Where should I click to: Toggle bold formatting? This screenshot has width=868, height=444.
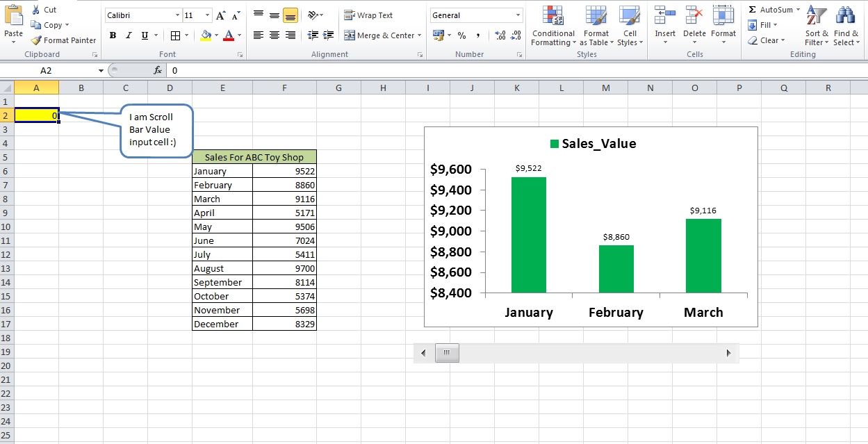point(113,35)
